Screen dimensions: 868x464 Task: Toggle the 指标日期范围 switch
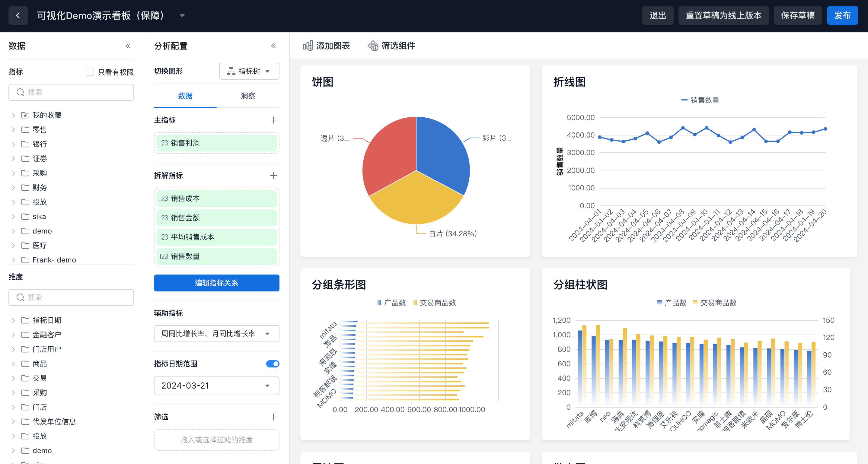point(273,364)
